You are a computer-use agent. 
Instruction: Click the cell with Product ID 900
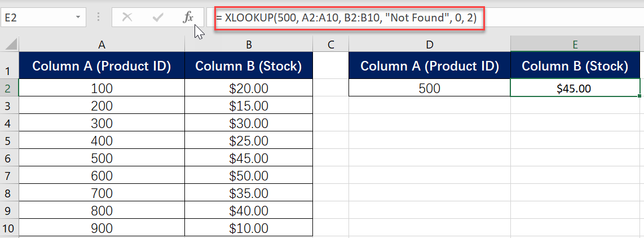tap(102, 228)
